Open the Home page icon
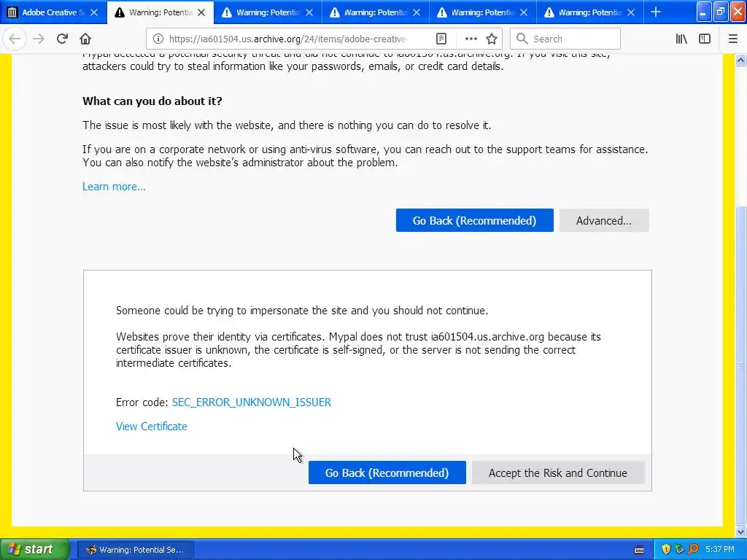Image resolution: width=747 pixels, height=560 pixels. (x=85, y=39)
